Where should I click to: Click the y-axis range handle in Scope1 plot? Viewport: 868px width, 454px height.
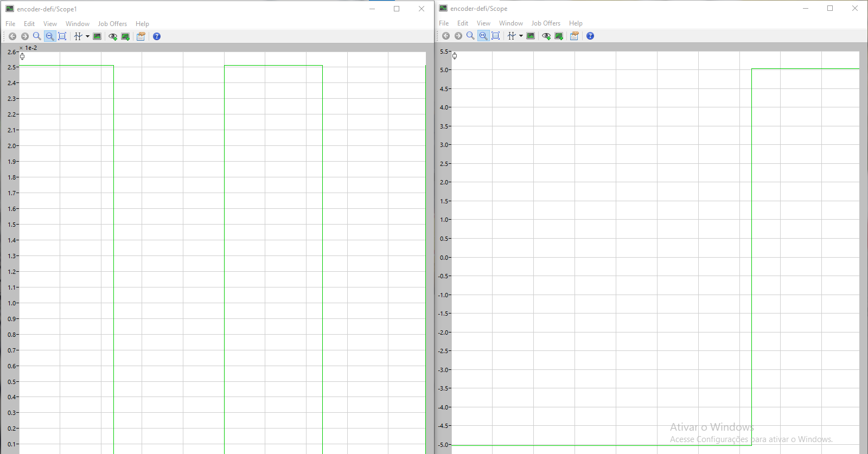(22, 56)
